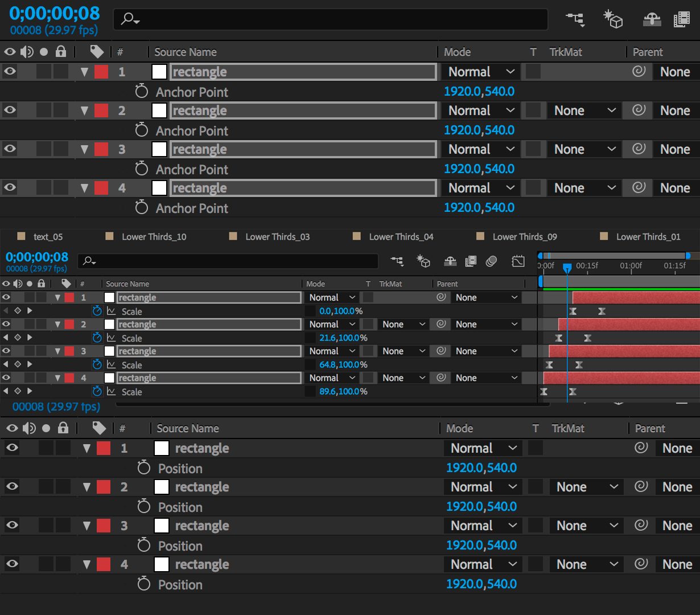
Task: Toggle Preserve Transparency box for layer 1 in Anchor Point panel
Action: 533,72
